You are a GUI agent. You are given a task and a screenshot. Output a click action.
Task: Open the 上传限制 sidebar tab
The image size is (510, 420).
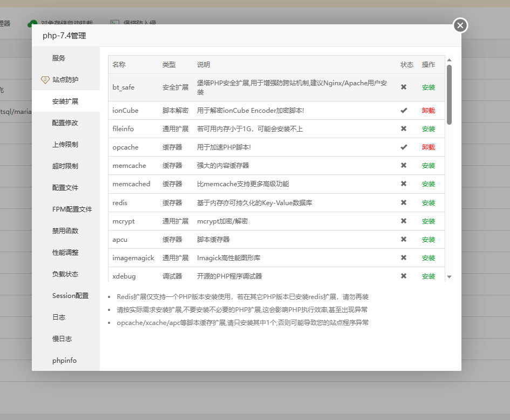click(x=65, y=145)
